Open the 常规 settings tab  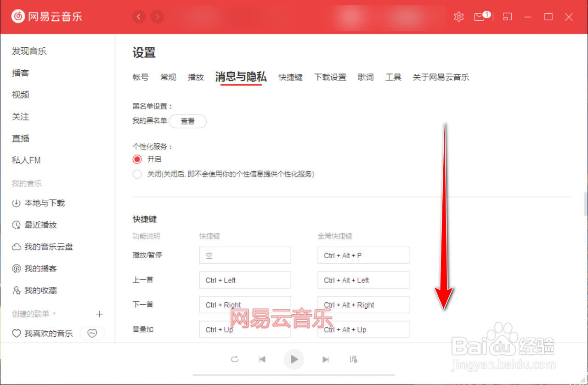(168, 77)
